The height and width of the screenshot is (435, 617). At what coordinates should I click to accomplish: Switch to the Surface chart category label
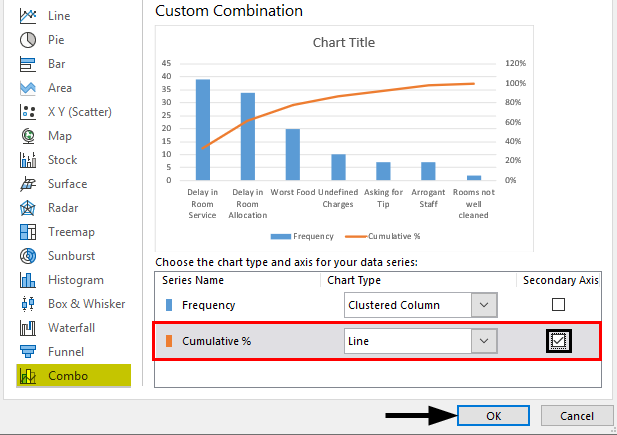[67, 184]
